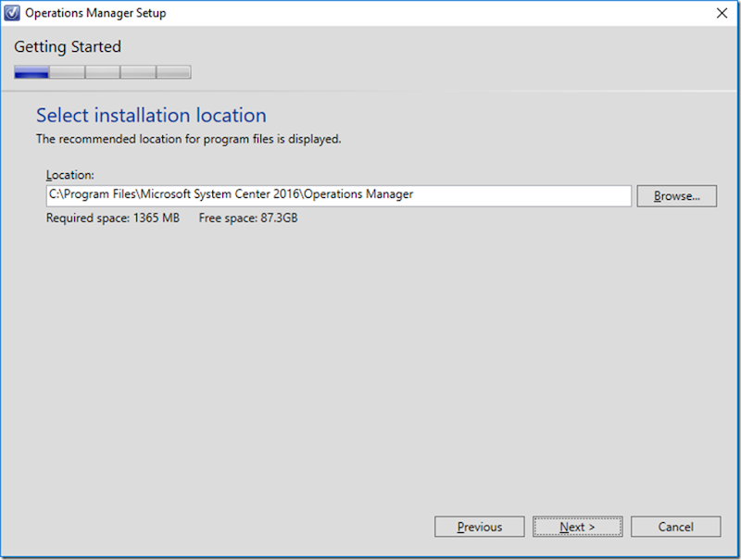The height and width of the screenshot is (560, 741).
Task: Go back with the Previous button
Action: pyautogui.click(x=479, y=527)
